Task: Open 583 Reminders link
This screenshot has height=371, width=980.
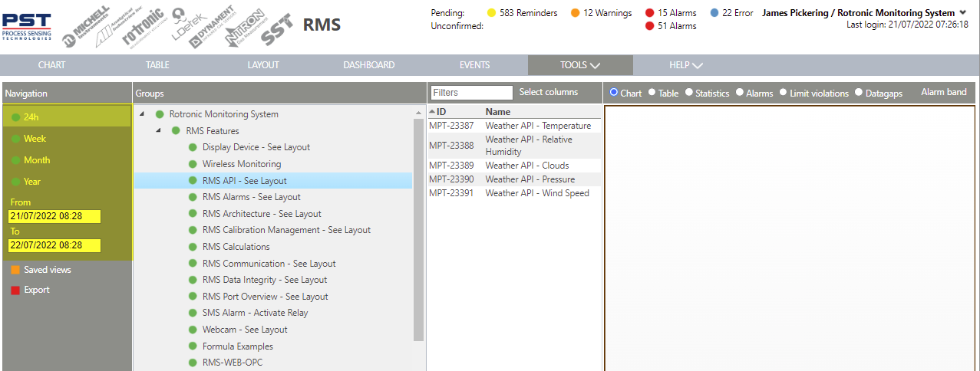Action: 528,13
